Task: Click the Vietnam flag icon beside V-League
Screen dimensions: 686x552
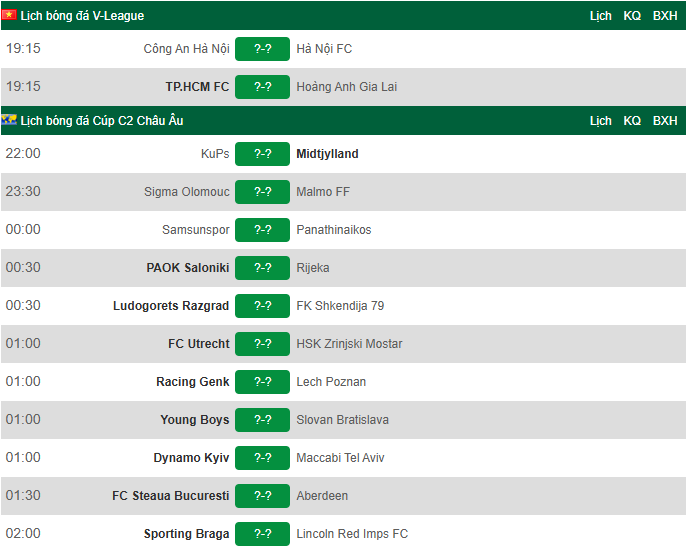Action: pos(9,15)
